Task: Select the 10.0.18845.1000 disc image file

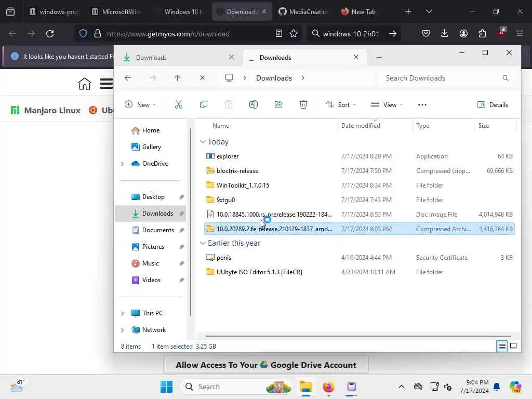Action: [x=359, y=215]
